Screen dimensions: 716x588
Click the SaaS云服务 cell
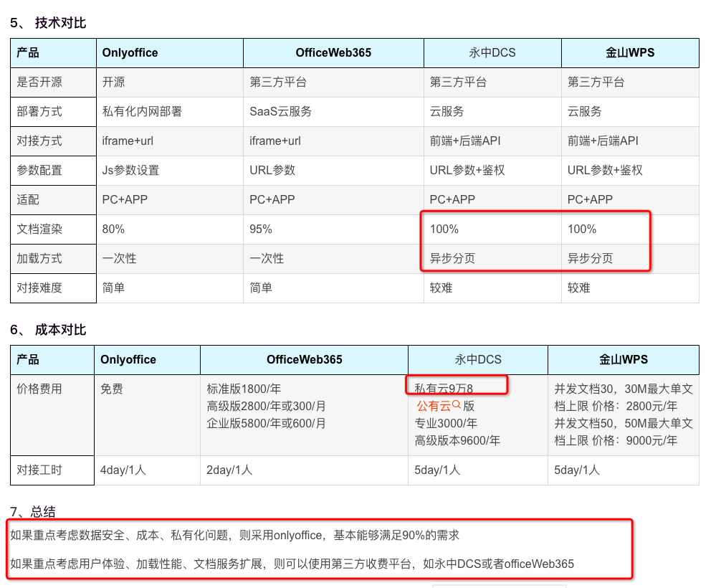[x=280, y=112]
